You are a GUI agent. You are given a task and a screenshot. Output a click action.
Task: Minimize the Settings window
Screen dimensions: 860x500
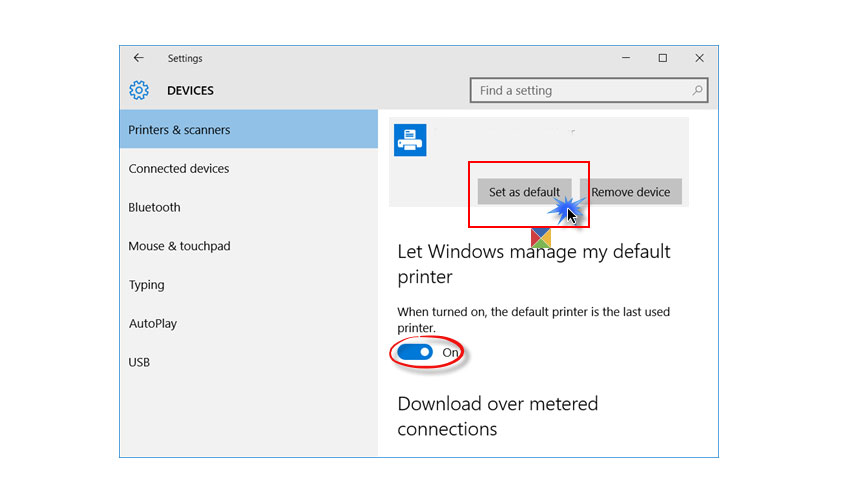(x=626, y=58)
